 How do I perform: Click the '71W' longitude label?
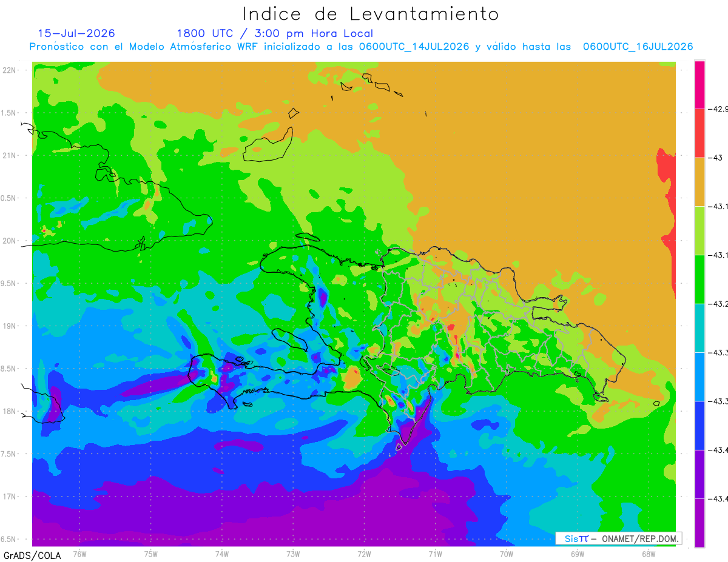point(436,554)
